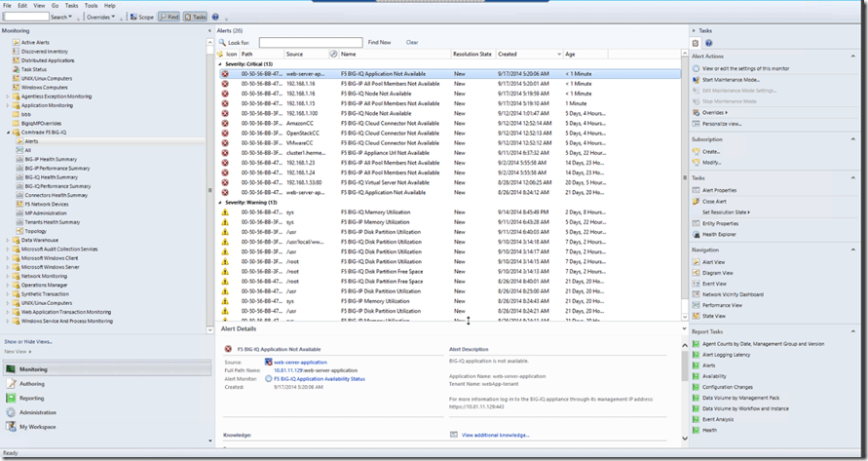Click the Scope toolbar icon

tap(133, 17)
